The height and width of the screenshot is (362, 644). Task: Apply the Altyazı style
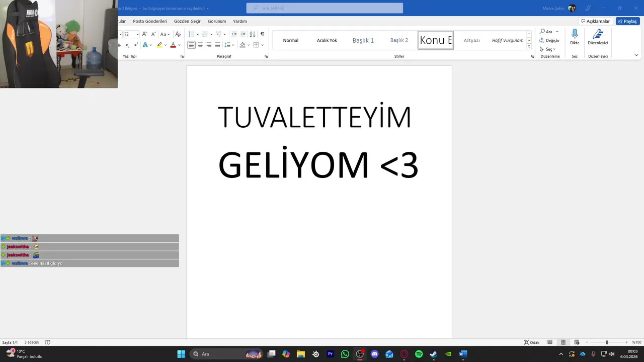click(472, 40)
